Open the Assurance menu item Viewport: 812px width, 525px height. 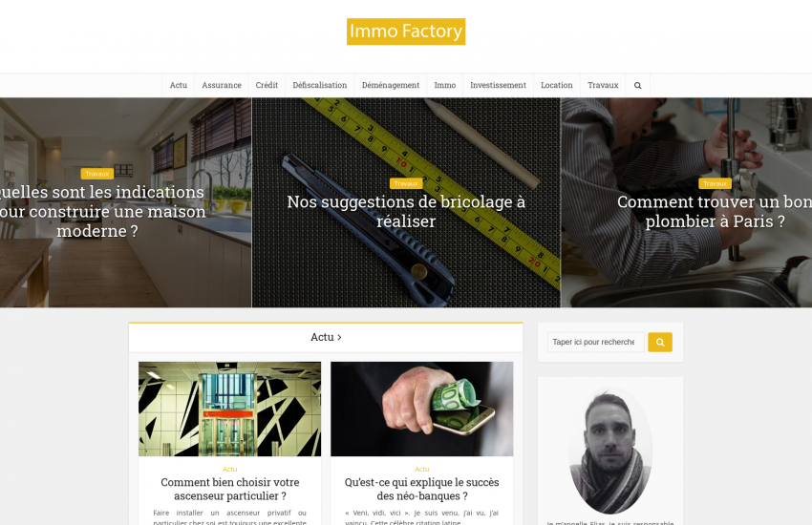(222, 85)
